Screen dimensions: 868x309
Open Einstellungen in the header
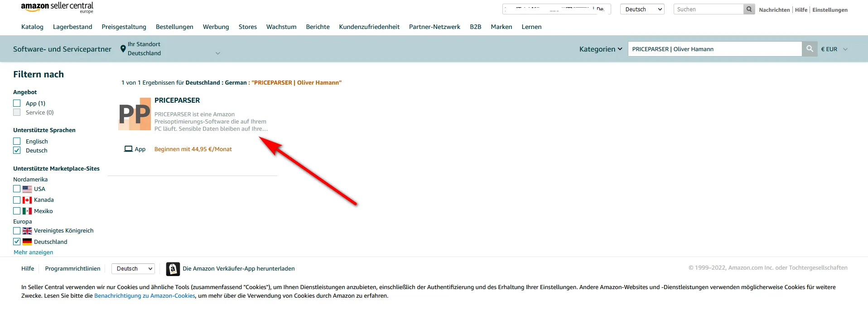tap(829, 10)
